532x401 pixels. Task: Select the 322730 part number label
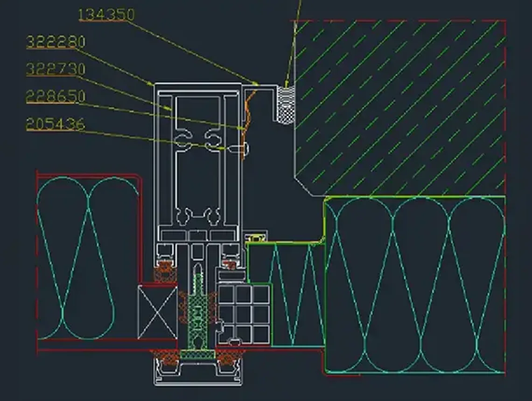[56, 69]
